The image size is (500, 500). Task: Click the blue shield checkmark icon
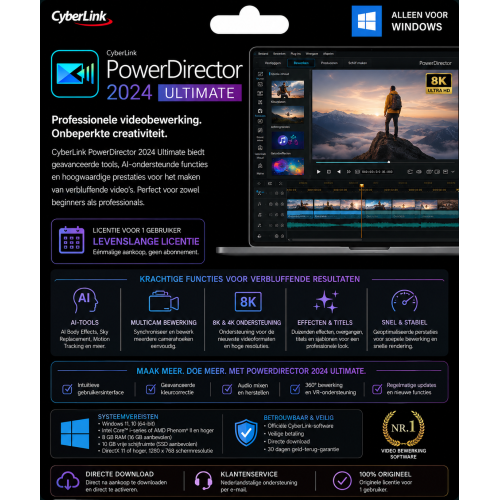tap(246, 432)
